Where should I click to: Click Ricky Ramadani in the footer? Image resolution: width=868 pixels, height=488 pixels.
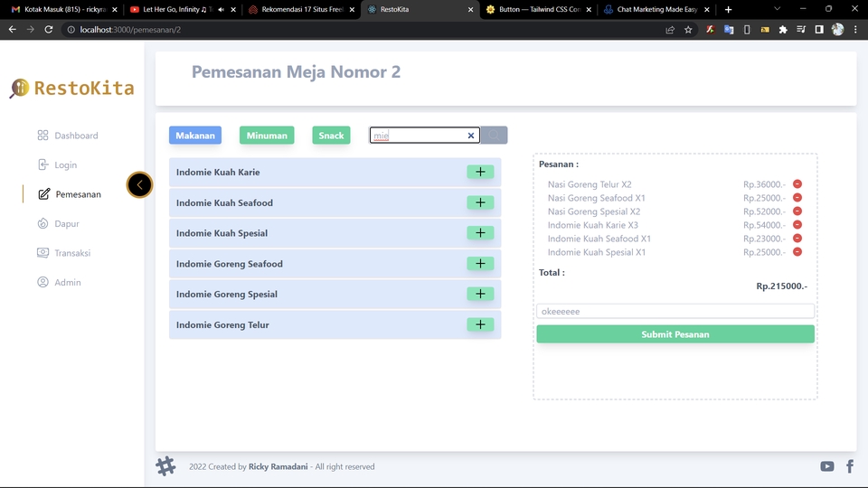coord(278,466)
